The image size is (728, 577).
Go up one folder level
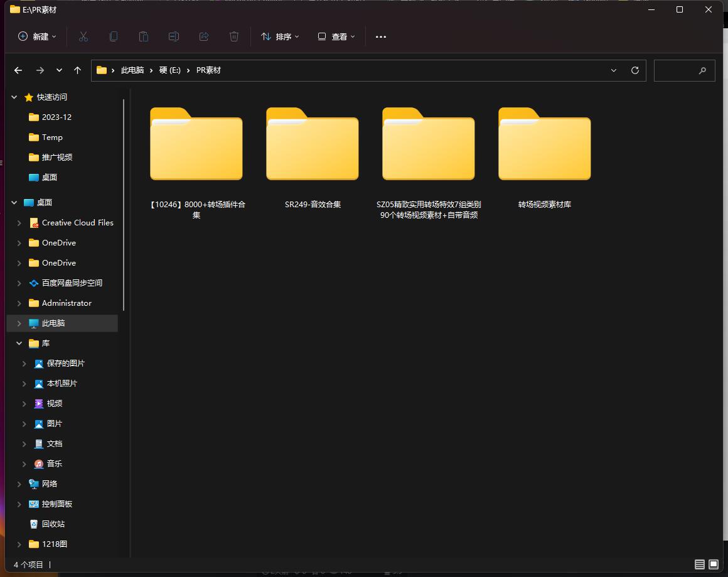[x=78, y=70]
